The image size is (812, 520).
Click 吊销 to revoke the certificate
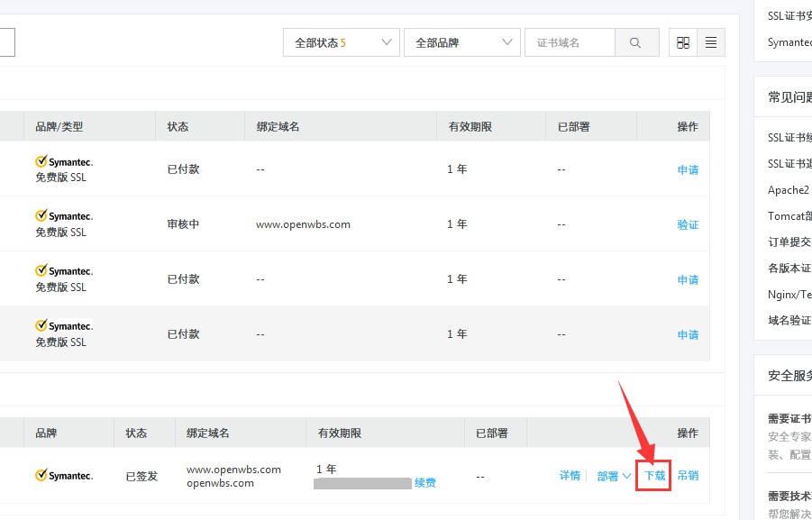[689, 475]
